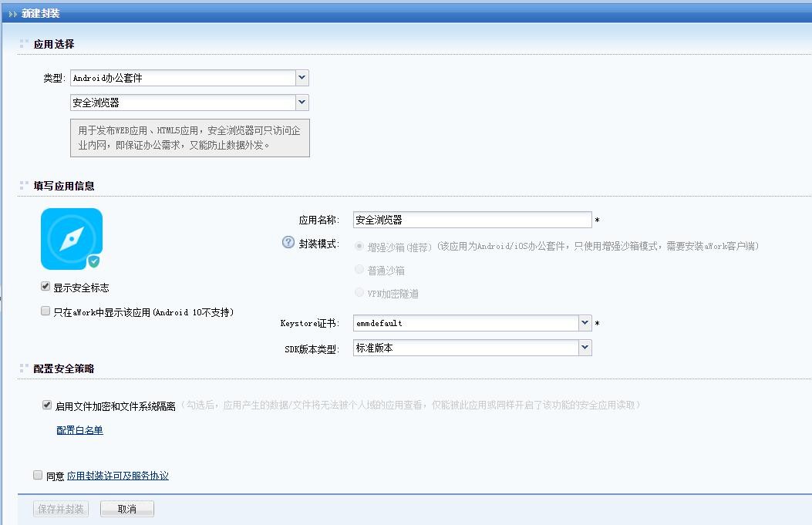Expand the SDK版本类型 标准版本 dropdown
The image size is (812, 525).
[x=585, y=348]
